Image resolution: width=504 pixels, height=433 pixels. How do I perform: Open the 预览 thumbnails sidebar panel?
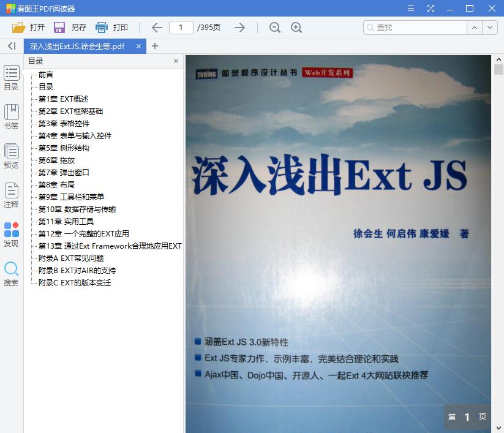pos(11,156)
